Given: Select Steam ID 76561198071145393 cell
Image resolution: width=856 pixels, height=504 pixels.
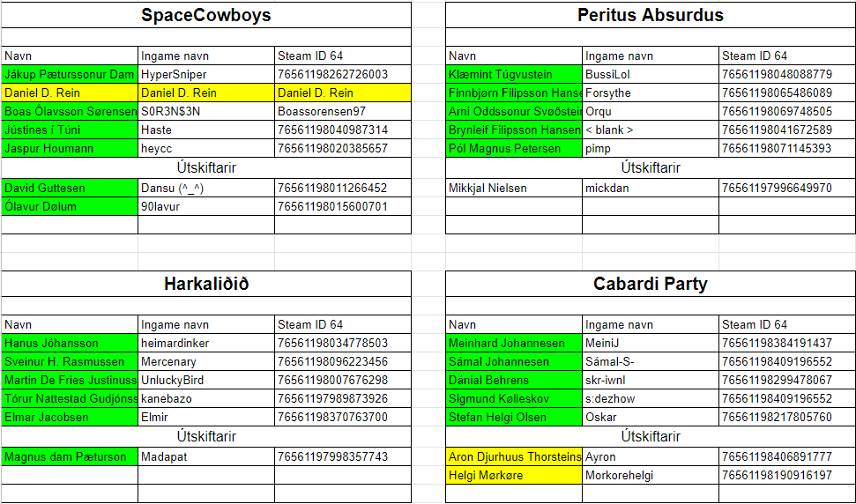Looking at the screenshot, I should click(787, 148).
